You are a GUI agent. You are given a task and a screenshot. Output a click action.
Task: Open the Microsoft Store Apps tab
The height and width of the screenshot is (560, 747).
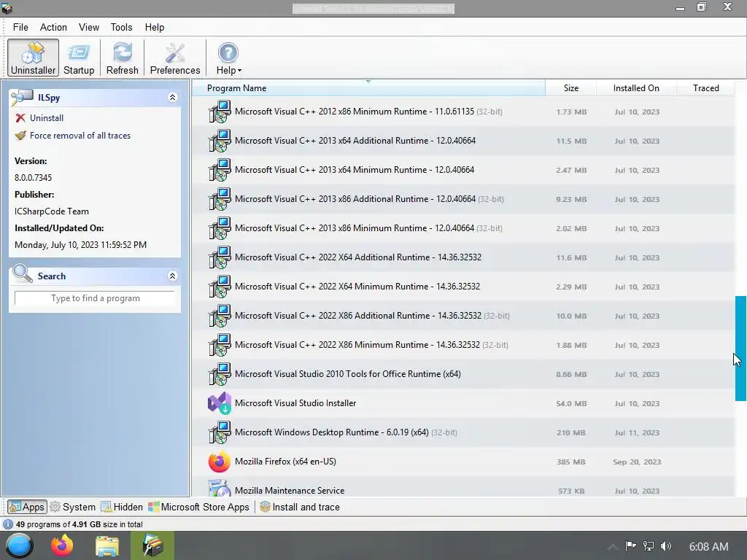[198, 507]
